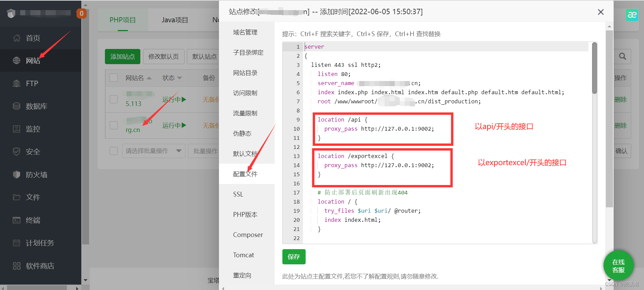
Task: Open 伪静态 section
Action: 242,134
